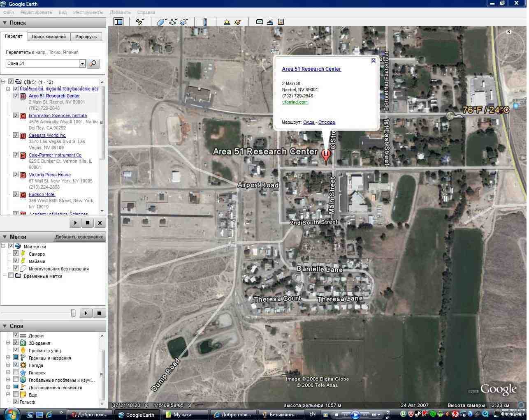Uncheck Caesars World Inc result
The width and height of the screenshot is (529, 420).
[x=16, y=135]
